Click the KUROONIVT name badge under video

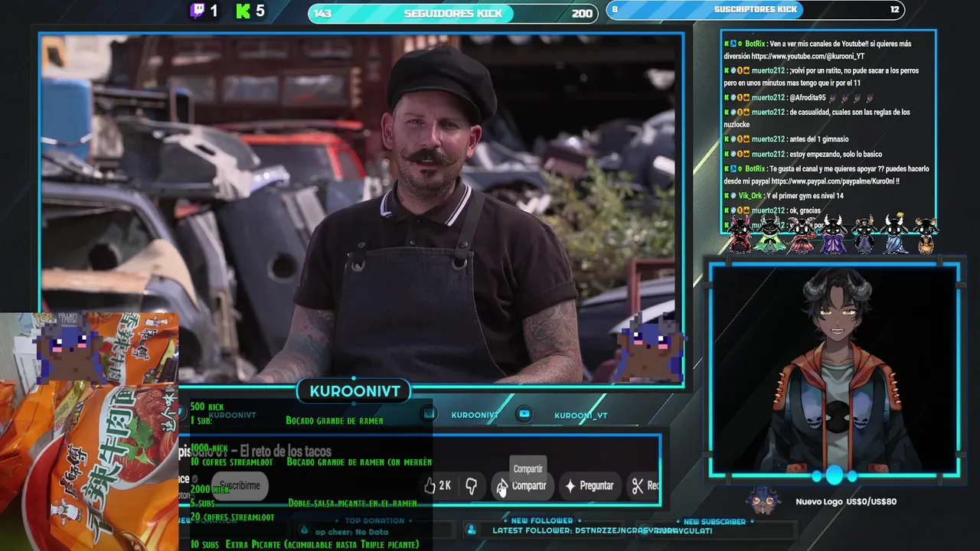pyautogui.click(x=354, y=391)
